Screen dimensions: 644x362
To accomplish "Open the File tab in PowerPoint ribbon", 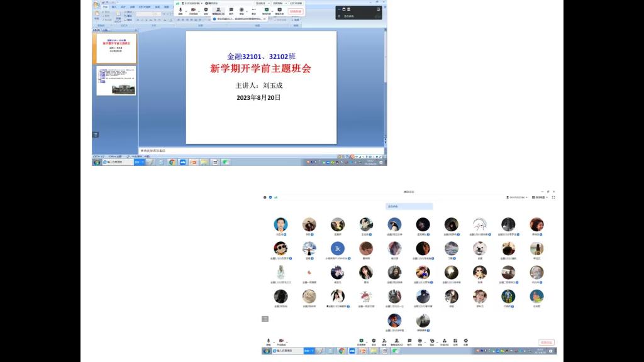I will point(105,7).
